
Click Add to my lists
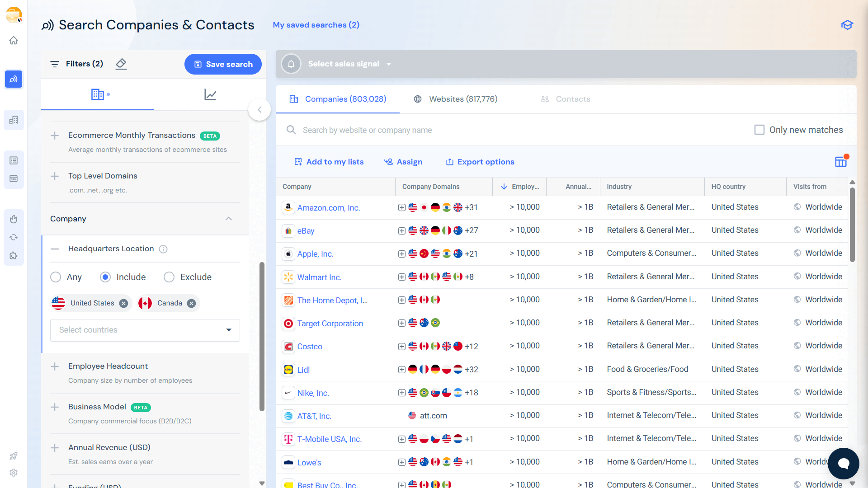pos(329,162)
